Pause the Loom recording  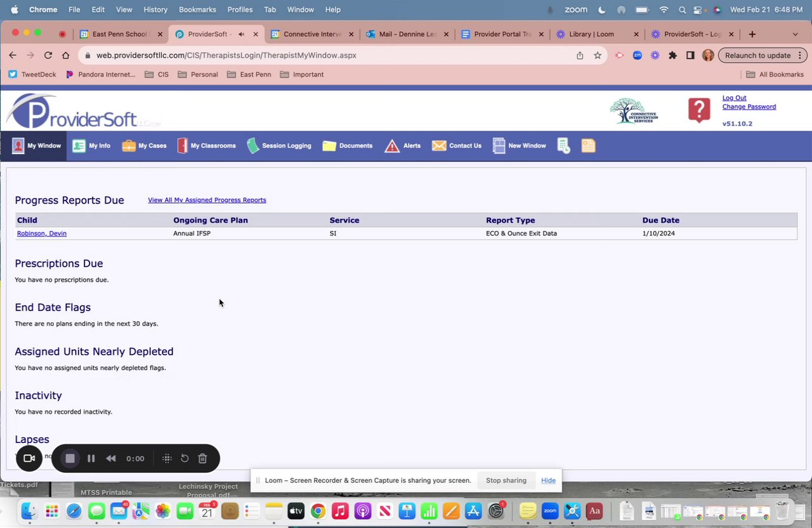coord(91,458)
